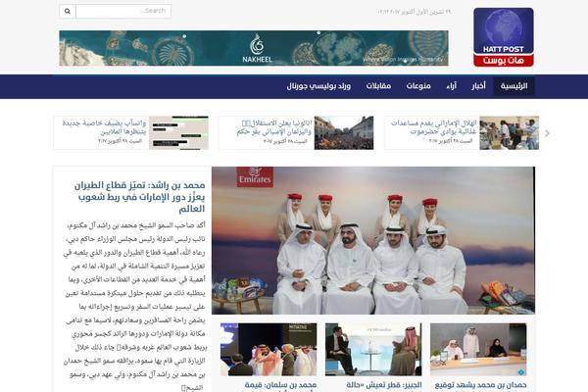Read headline about الهلال الإماراتي aid
588x392 pixels.
(x=433, y=127)
